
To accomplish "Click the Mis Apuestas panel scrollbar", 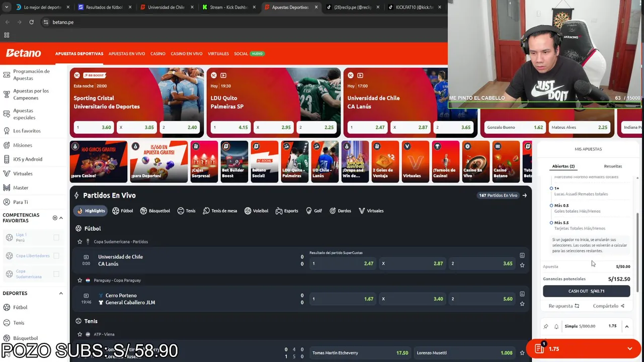I will tap(637, 251).
